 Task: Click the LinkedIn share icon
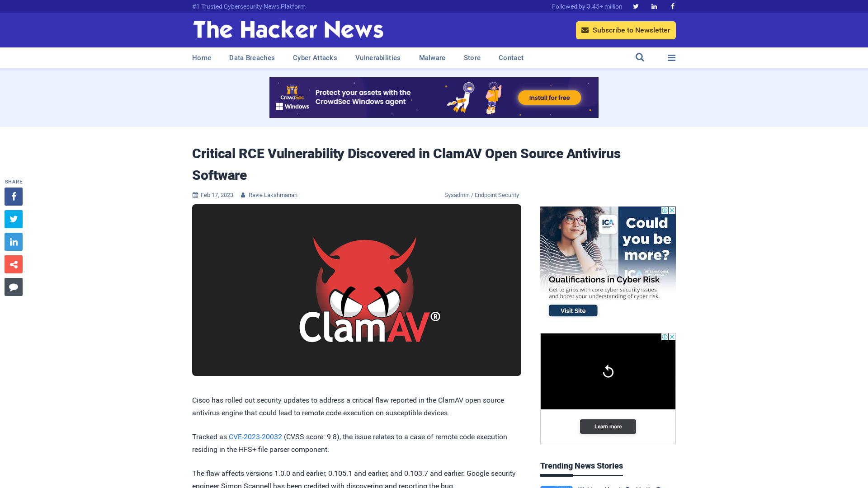(x=13, y=242)
